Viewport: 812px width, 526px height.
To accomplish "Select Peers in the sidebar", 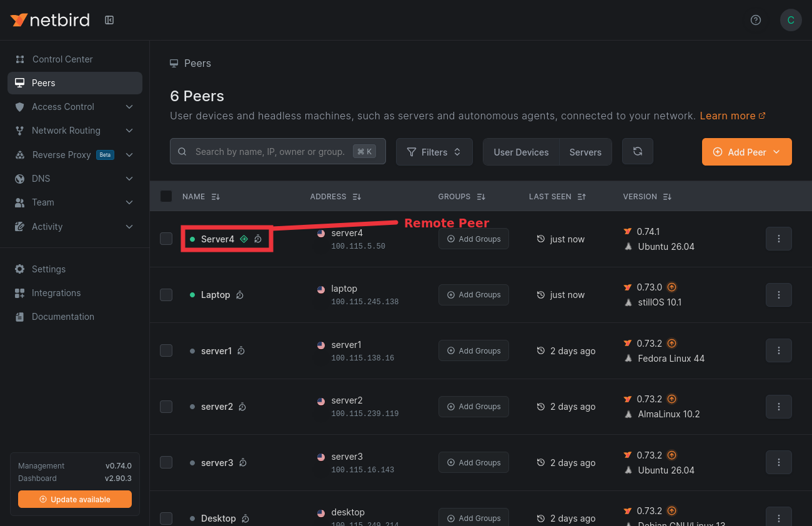I will pos(75,83).
